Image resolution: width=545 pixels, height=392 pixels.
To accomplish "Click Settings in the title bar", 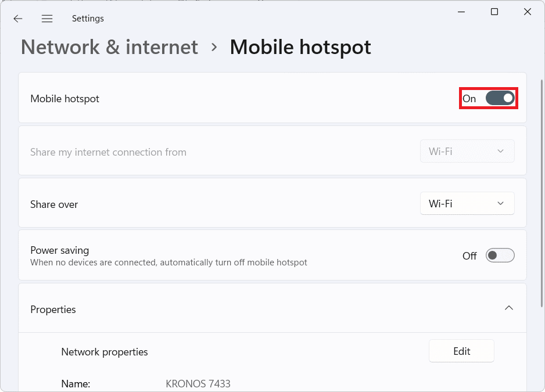I will pos(88,18).
